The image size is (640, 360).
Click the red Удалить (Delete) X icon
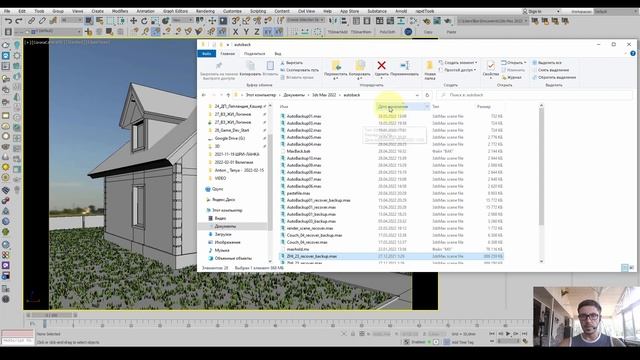pos(382,65)
